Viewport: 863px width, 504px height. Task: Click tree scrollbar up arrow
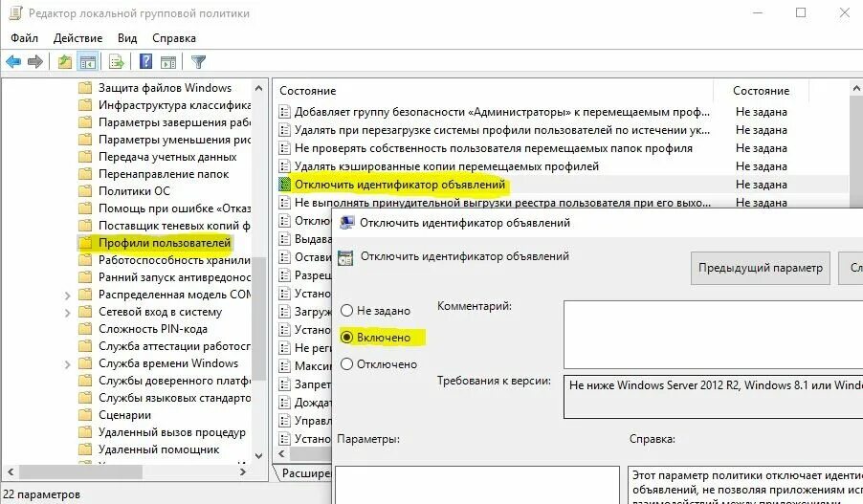tap(258, 88)
